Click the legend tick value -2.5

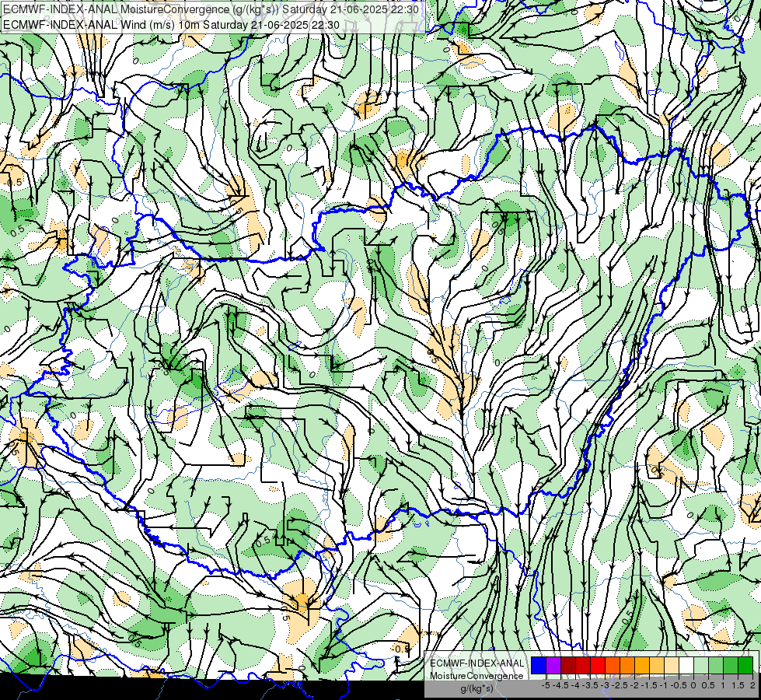(x=620, y=685)
